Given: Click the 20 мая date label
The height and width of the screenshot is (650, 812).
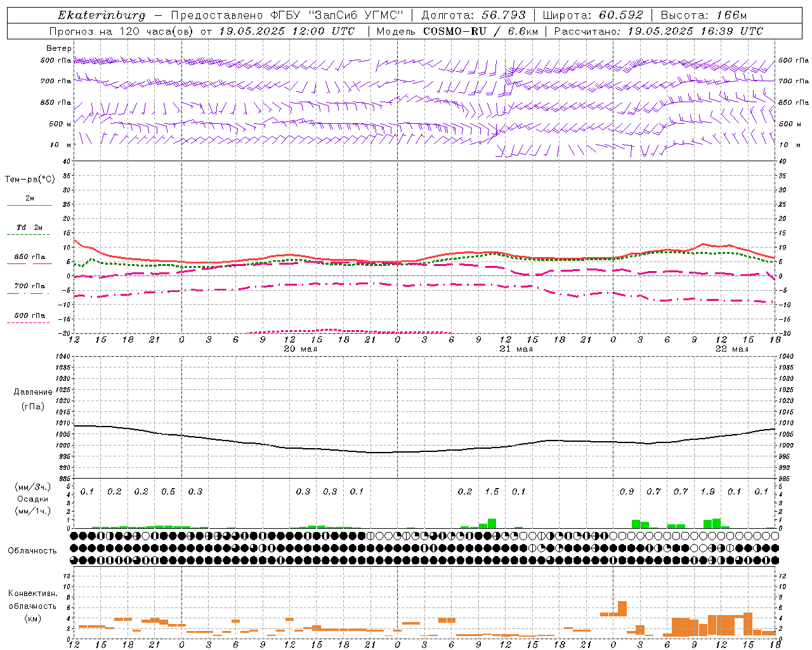Looking at the screenshot, I should point(300,349).
